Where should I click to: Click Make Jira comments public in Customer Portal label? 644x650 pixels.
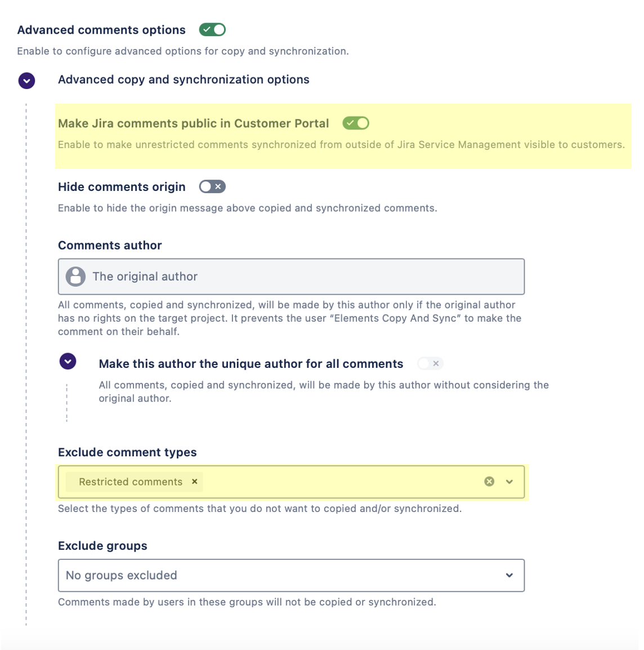click(x=194, y=123)
